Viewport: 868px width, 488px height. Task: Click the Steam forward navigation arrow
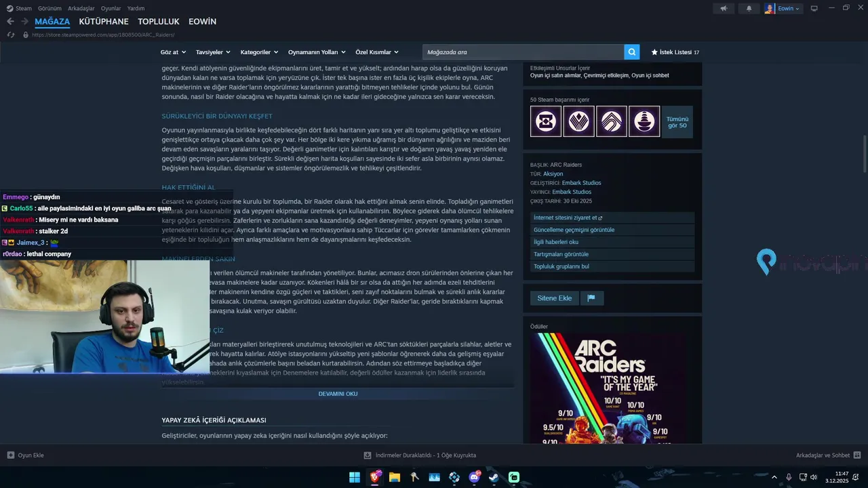point(24,22)
